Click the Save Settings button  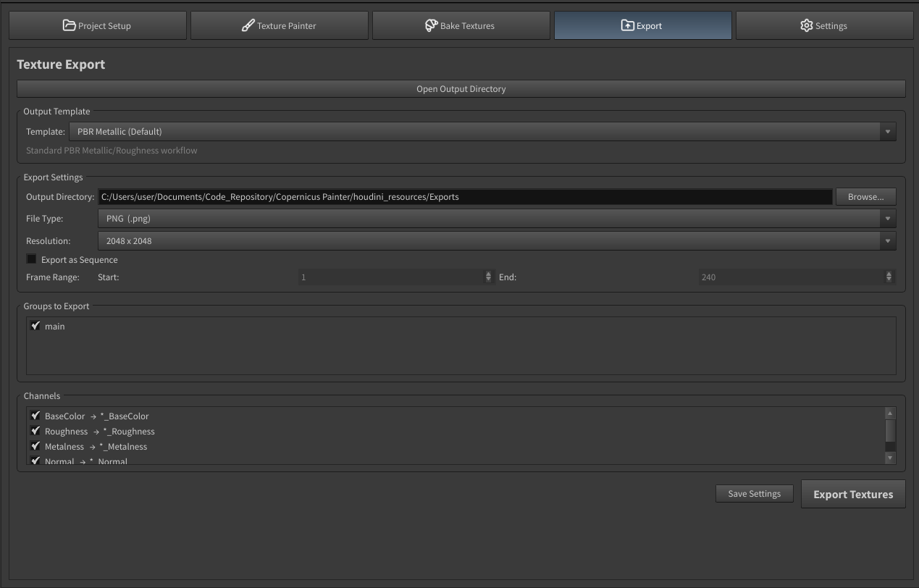click(x=754, y=494)
